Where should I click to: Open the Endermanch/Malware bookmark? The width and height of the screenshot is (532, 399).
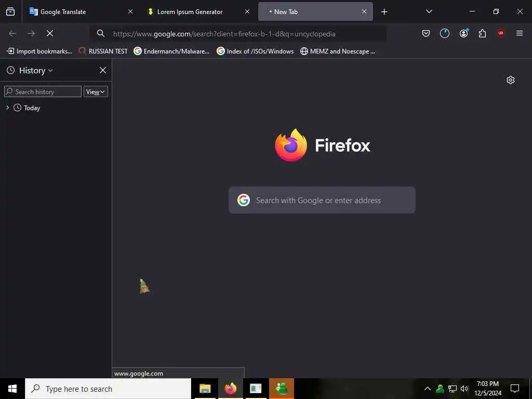coord(171,51)
